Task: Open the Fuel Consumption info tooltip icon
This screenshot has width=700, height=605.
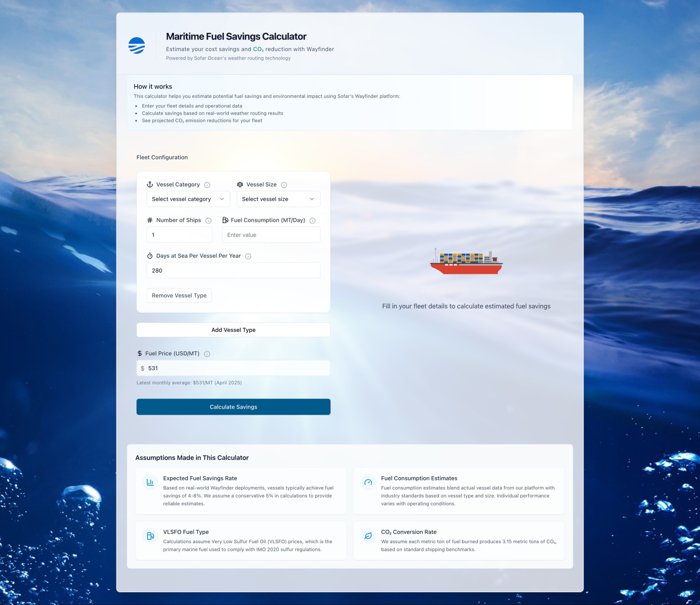Action: 312,221
